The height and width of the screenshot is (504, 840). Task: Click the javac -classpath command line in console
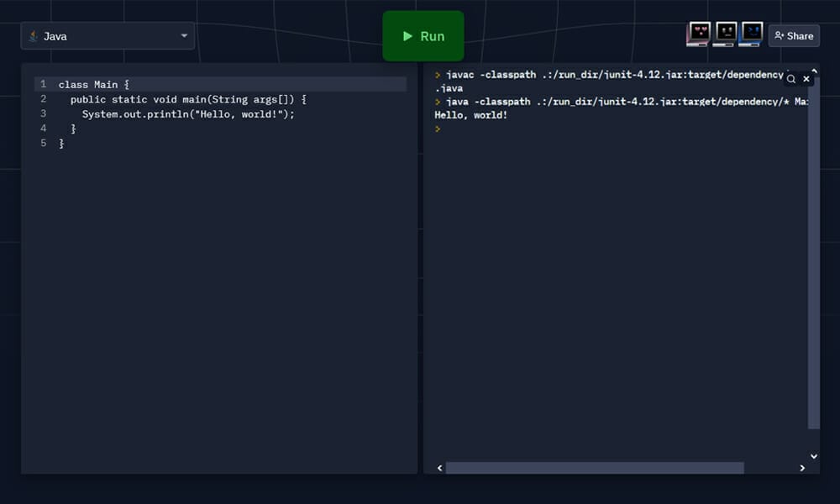tap(609, 75)
